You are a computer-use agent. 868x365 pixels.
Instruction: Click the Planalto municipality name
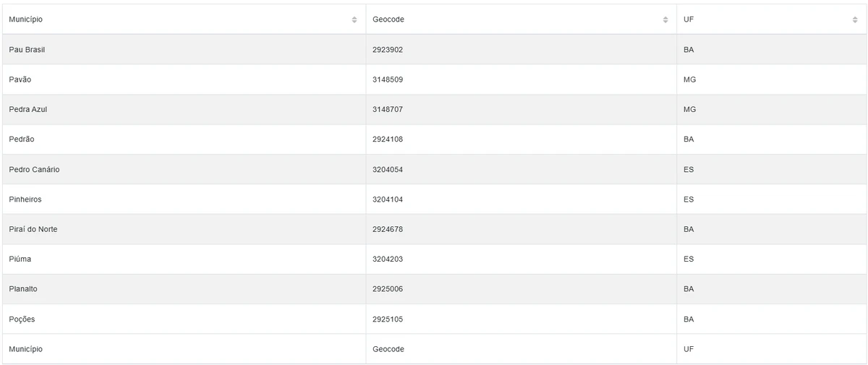[x=23, y=289]
